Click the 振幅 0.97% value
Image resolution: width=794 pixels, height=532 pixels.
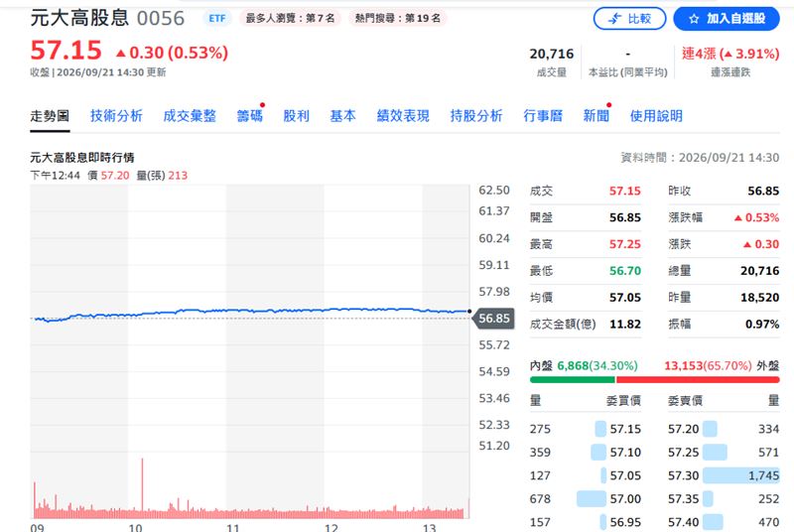point(762,324)
